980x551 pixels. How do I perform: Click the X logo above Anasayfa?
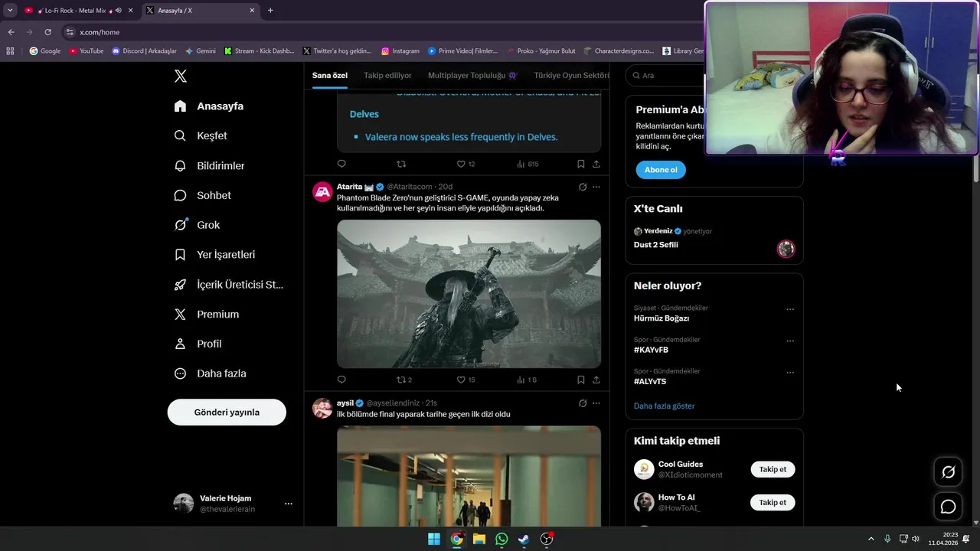[x=181, y=76]
